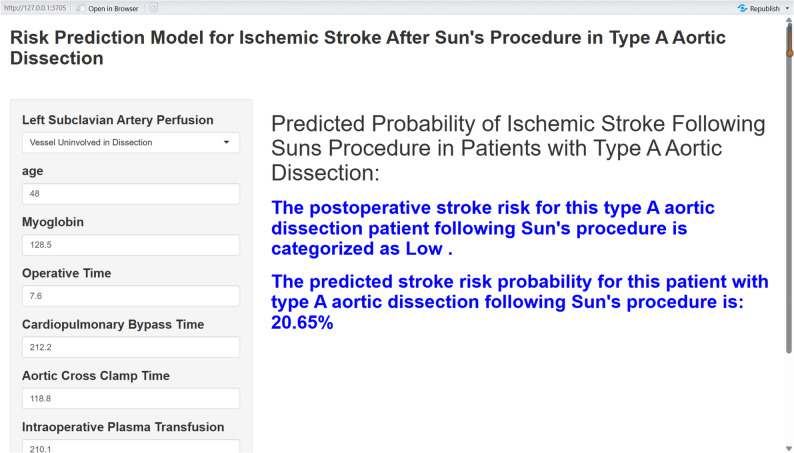The height and width of the screenshot is (453, 794).
Task: Click the Cardiopulmonary Bypass Time field
Action: click(x=131, y=347)
